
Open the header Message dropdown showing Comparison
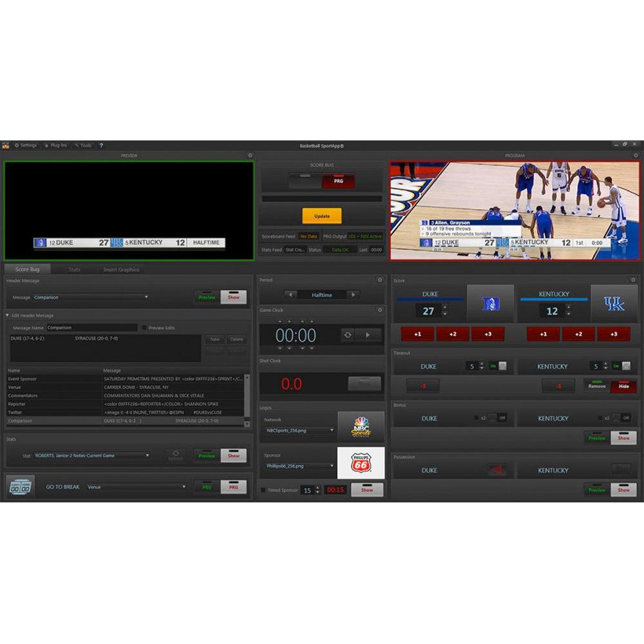(x=91, y=298)
